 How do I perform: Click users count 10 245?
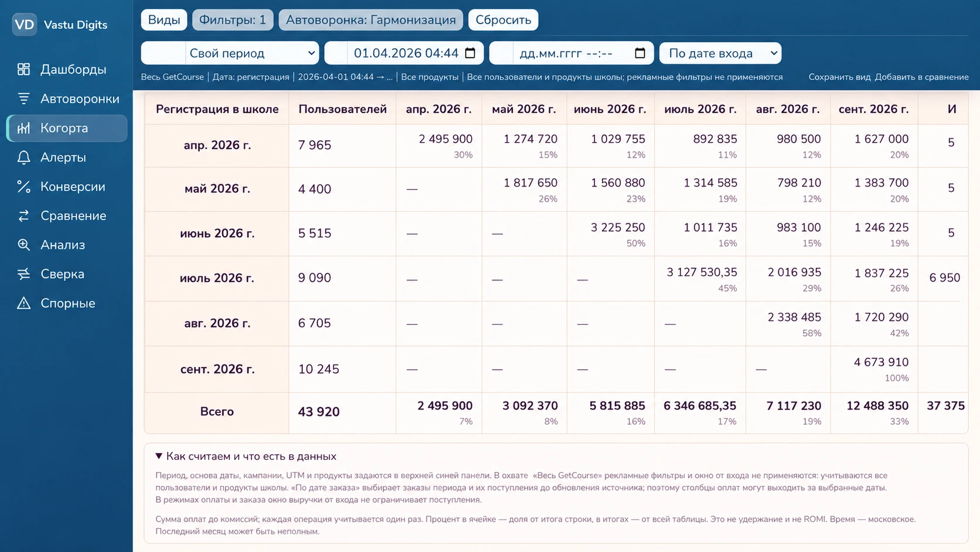click(319, 370)
